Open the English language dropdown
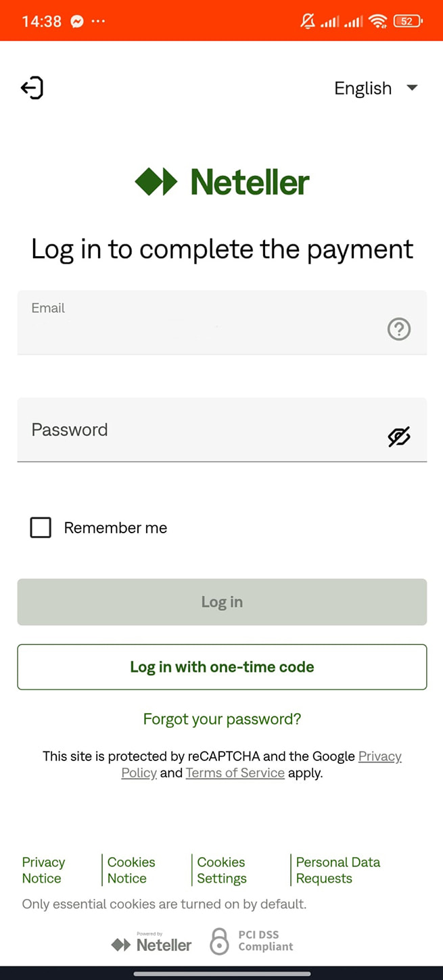This screenshot has width=443, height=980. click(x=363, y=89)
